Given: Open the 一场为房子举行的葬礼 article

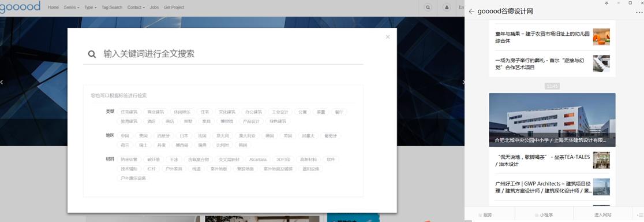Looking at the screenshot, I should [552, 64].
